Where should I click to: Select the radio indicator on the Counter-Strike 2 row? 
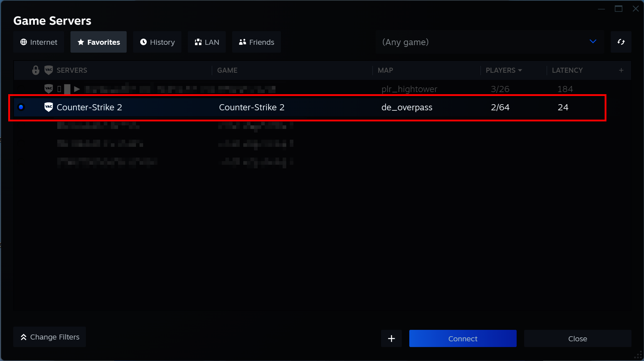pos(21,107)
